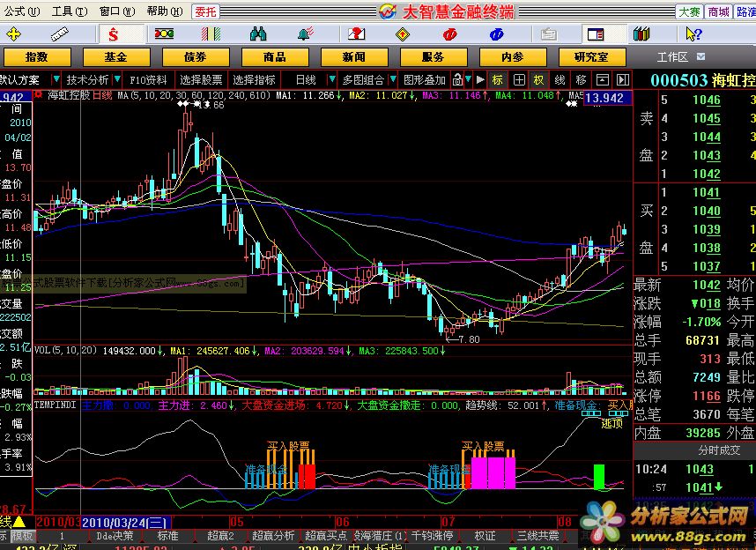
Task: Click the 研究室 category button
Action: click(592, 57)
